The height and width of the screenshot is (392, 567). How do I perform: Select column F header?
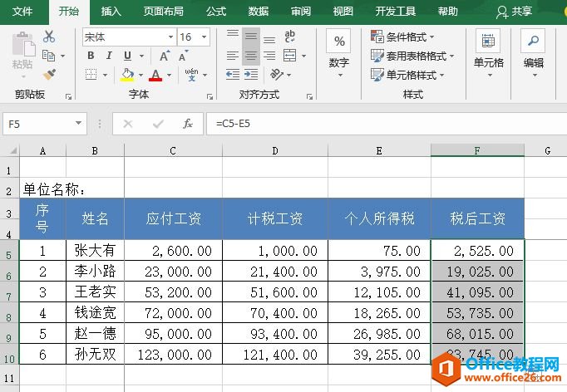477,150
